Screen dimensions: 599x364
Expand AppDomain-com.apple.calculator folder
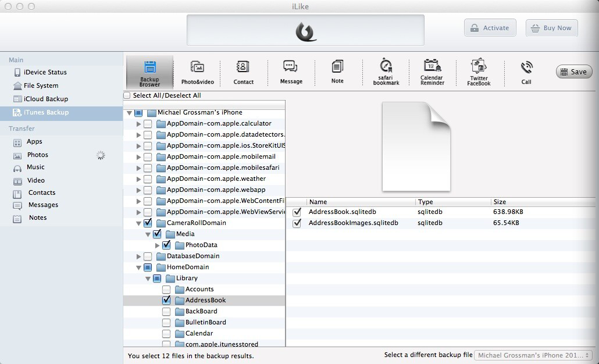click(138, 124)
